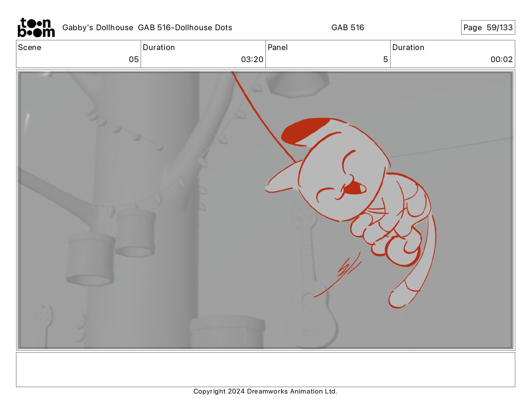
Task: Select the title 'Gabby's Dollhouse GAB 516-Dollhouse Dots'
Action: tap(147, 28)
